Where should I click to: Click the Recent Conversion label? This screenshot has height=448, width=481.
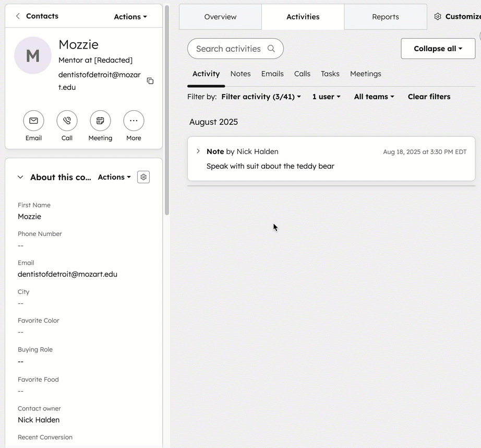(45, 437)
